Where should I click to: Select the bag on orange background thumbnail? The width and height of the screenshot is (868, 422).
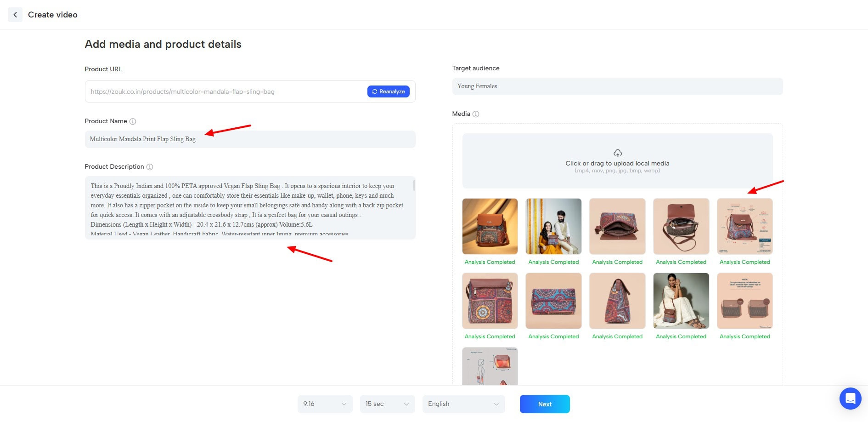[x=490, y=226]
